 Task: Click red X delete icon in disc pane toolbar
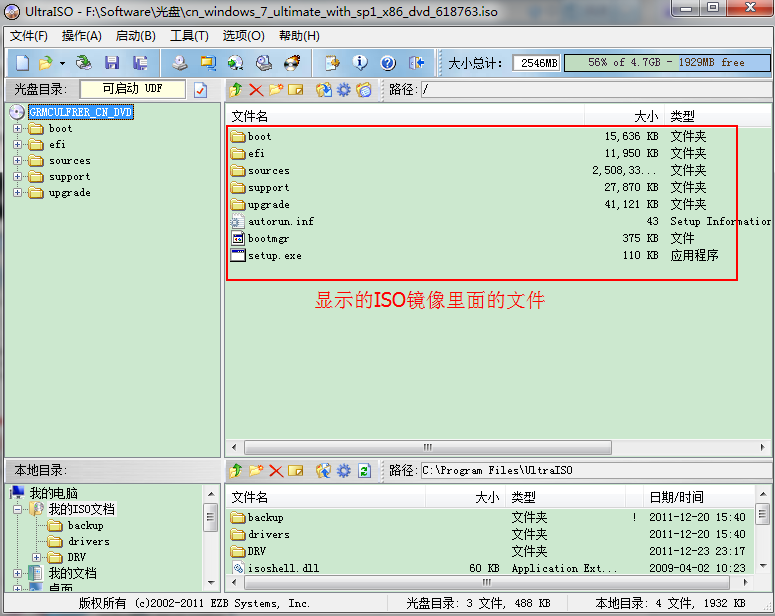point(256,90)
